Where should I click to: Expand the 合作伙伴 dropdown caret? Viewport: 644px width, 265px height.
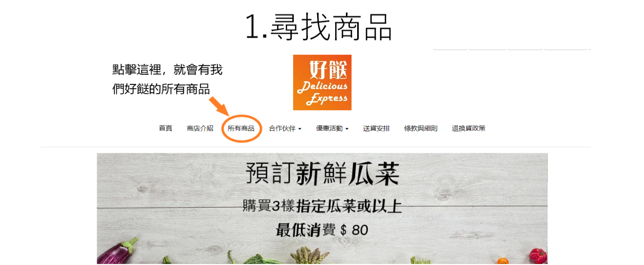300,129
